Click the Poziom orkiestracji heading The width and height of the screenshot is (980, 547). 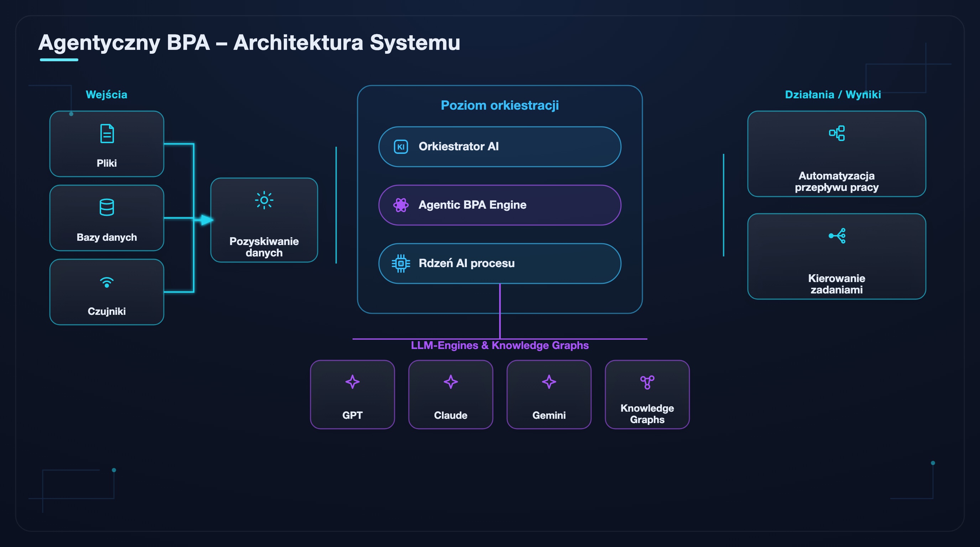pos(500,105)
